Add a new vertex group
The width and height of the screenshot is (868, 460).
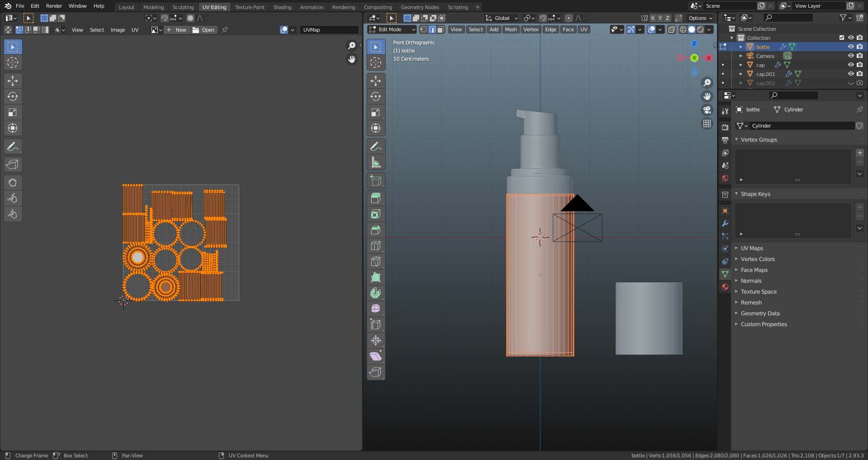coord(860,153)
